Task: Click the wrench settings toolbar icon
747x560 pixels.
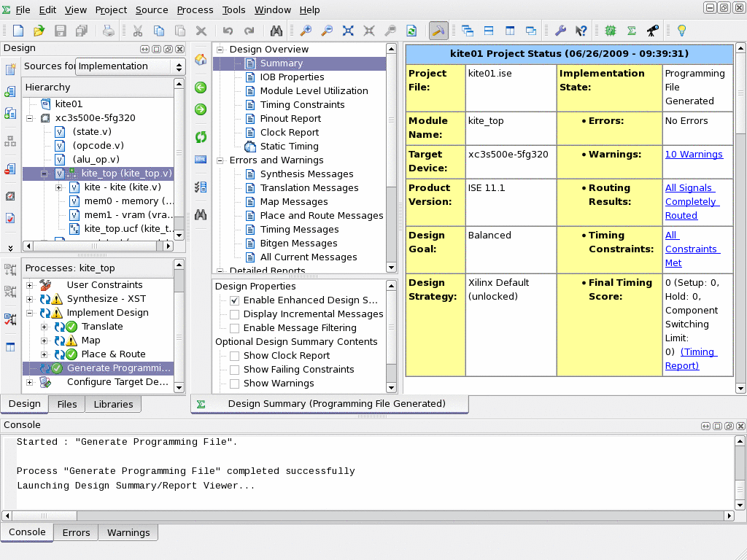Action: pyautogui.click(x=560, y=31)
